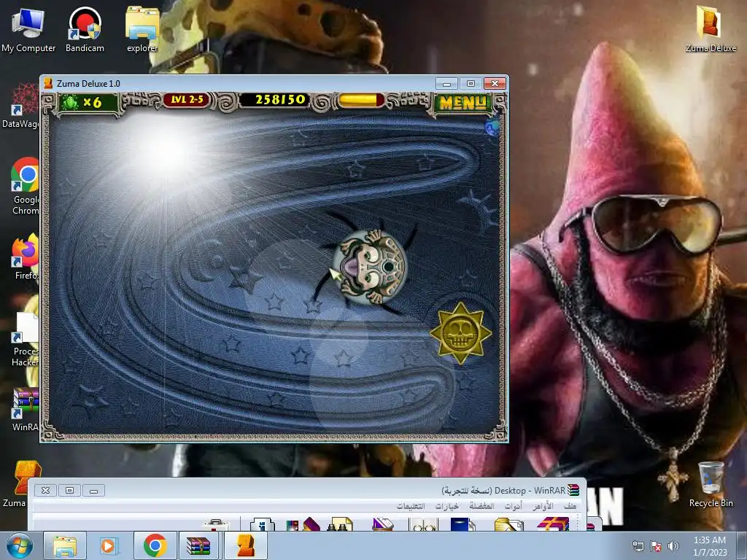Open ملف menu in WinRAR
The height and width of the screenshot is (560, 747).
(570, 506)
